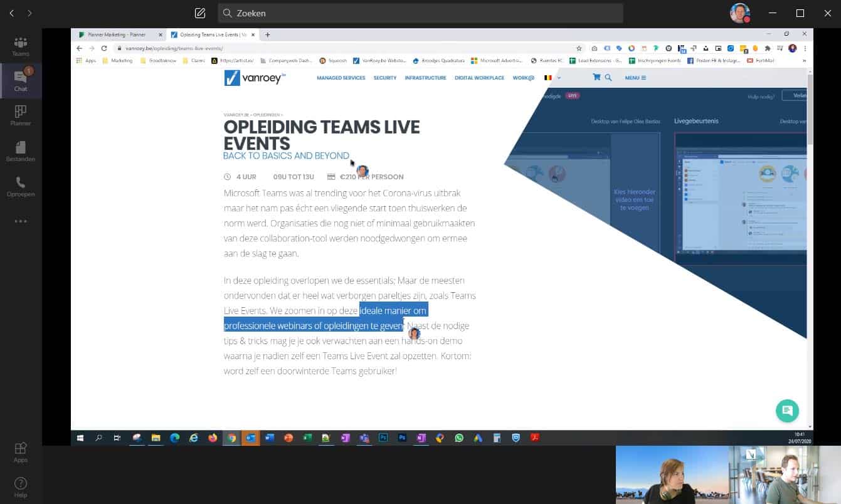Screen dimensions: 841x504
Task: Follow the OPLEIDINGEN breadcrumb link
Action: click(267, 115)
